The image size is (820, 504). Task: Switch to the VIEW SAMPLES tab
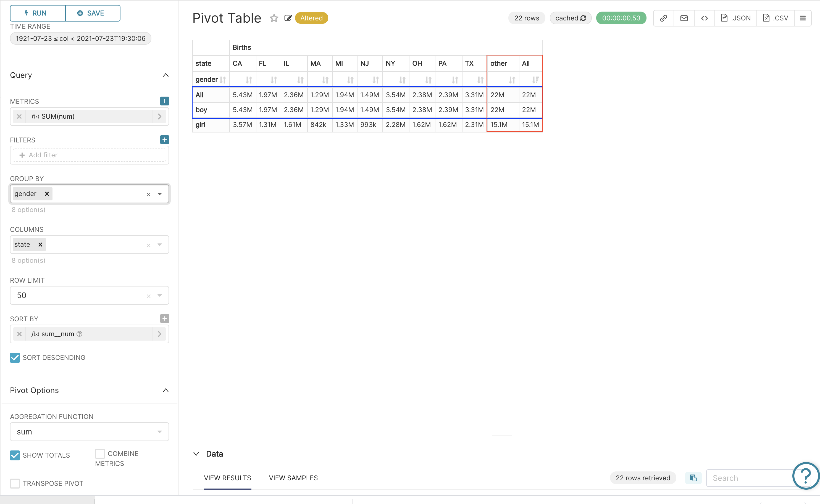coord(293,478)
